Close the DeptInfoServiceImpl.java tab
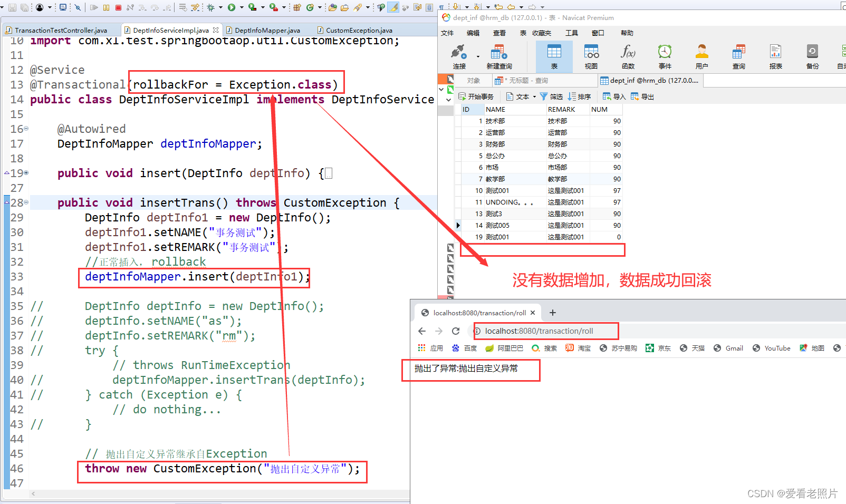This screenshot has height=504, width=846. coord(216,30)
